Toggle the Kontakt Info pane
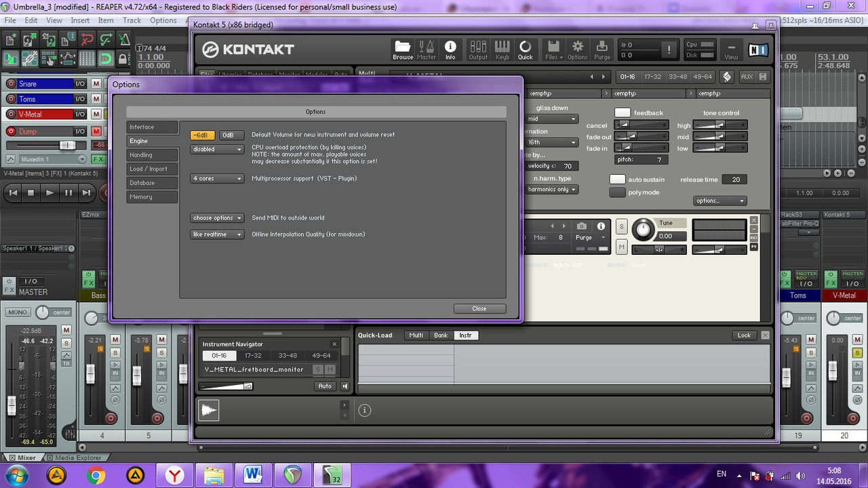Viewport: 868px width, 488px height. [450, 49]
